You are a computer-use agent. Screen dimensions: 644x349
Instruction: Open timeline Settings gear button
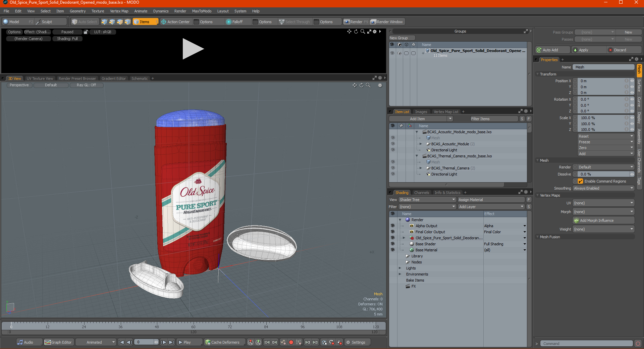pyautogui.click(x=358, y=342)
